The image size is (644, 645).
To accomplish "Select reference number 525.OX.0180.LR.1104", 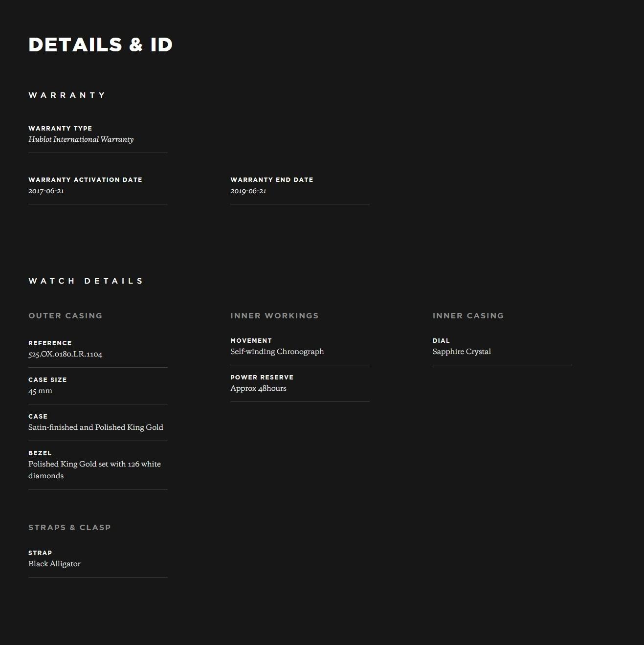I will click(66, 354).
